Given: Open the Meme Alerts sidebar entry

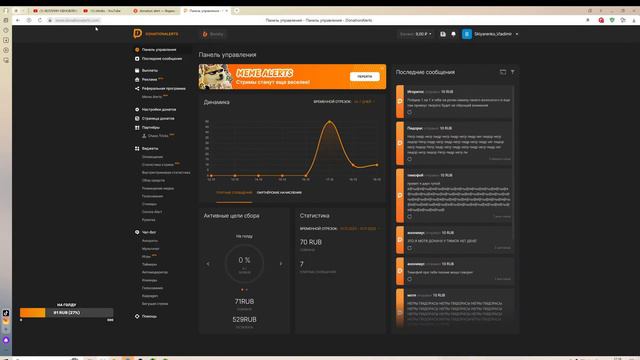Looking at the screenshot, I should 152,97.
